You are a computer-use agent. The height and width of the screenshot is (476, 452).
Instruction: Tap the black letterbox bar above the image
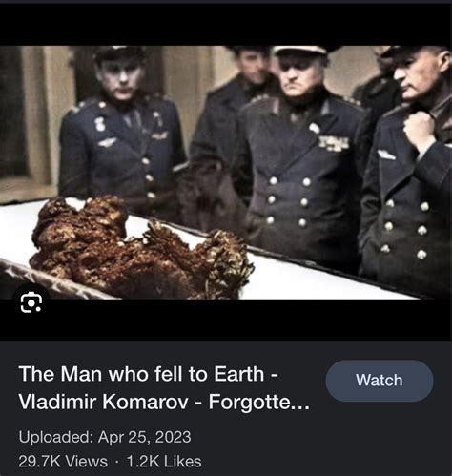226,25
